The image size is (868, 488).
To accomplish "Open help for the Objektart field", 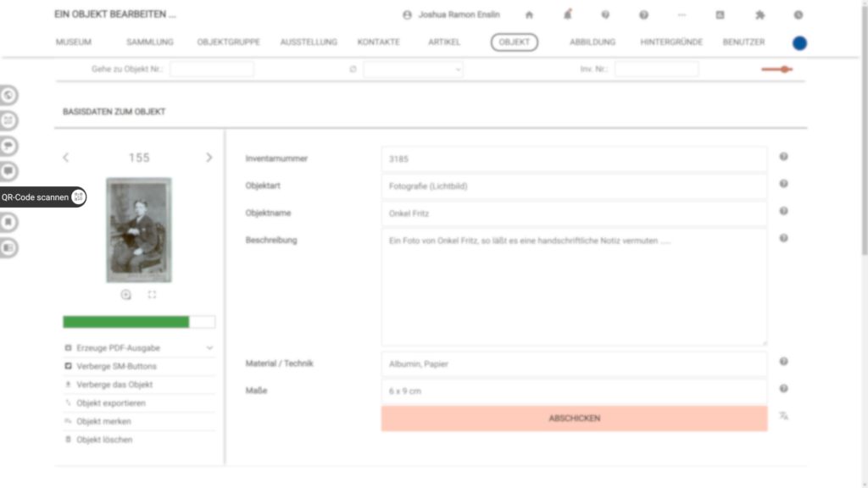I will (784, 184).
